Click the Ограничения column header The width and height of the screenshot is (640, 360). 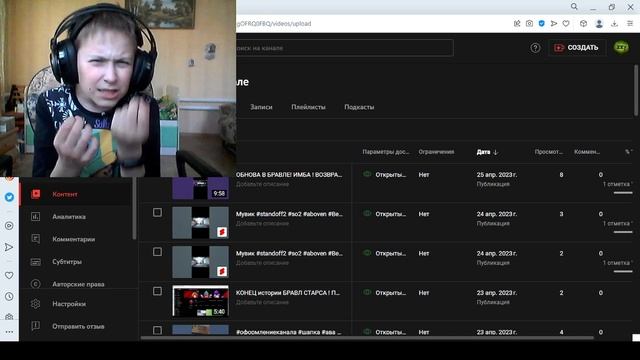436,152
